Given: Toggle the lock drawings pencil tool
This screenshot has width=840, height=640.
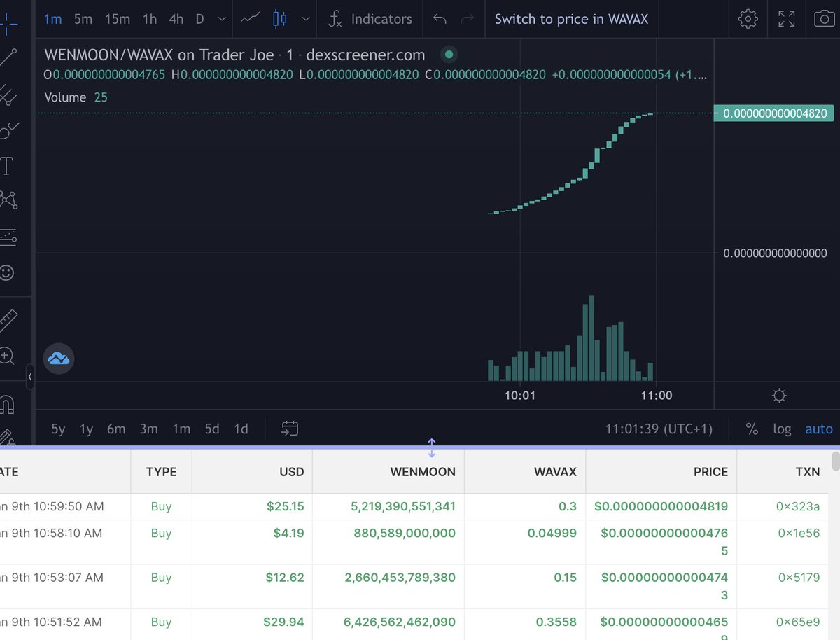Looking at the screenshot, I should point(7,438).
